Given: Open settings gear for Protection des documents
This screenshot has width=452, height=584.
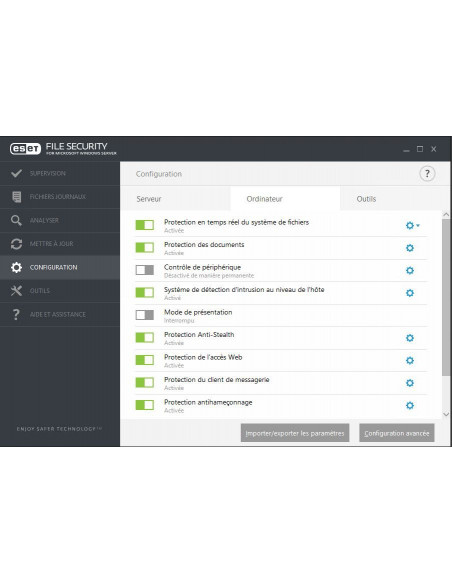Looking at the screenshot, I should click(410, 248).
